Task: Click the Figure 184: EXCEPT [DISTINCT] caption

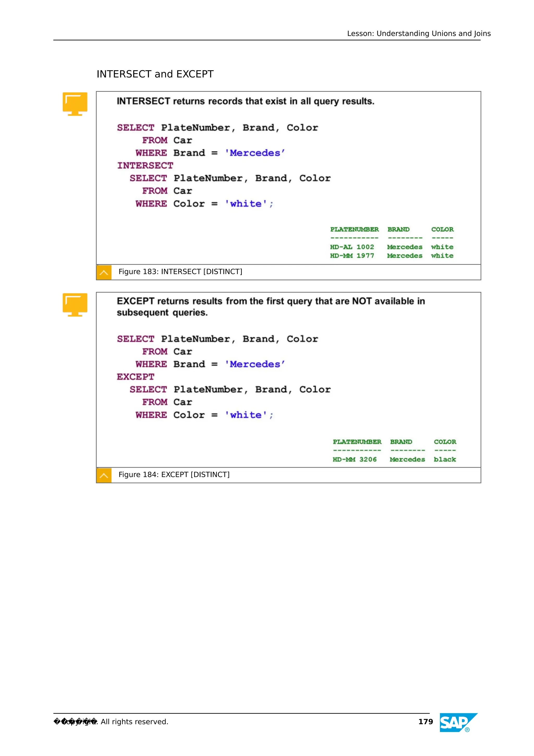Action: pyautogui.click(x=174, y=474)
